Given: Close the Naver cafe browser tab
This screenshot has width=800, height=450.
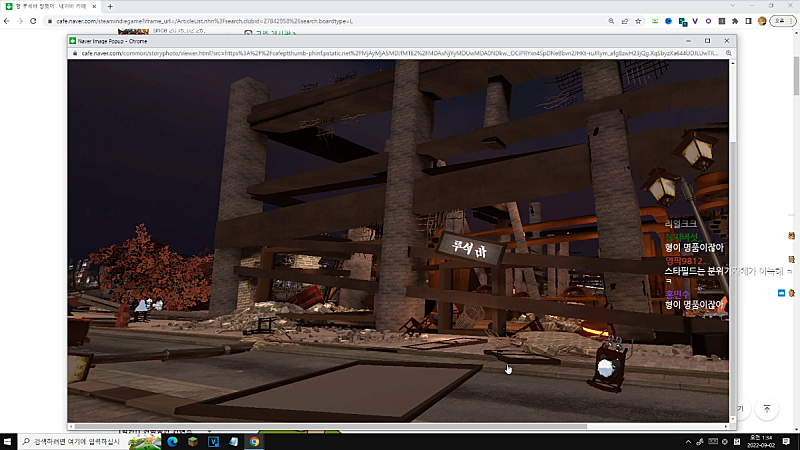Looking at the screenshot, I should (94, 7).
